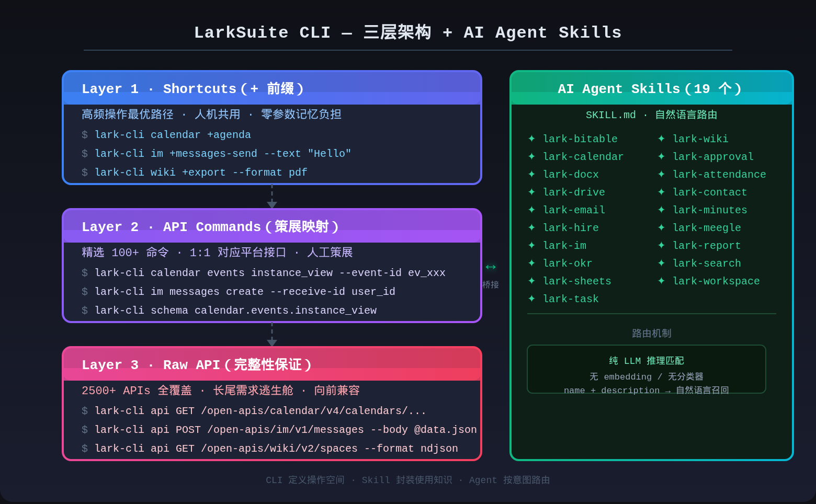The image size is (816, 504).
Task: Click the star icon beside lark-report
Action: 661,245
